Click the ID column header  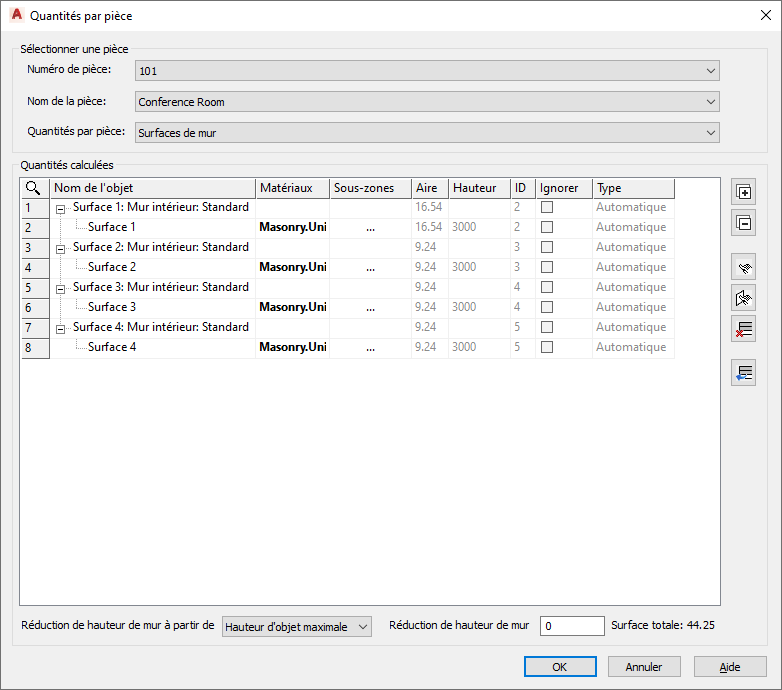tap(523, 188)
